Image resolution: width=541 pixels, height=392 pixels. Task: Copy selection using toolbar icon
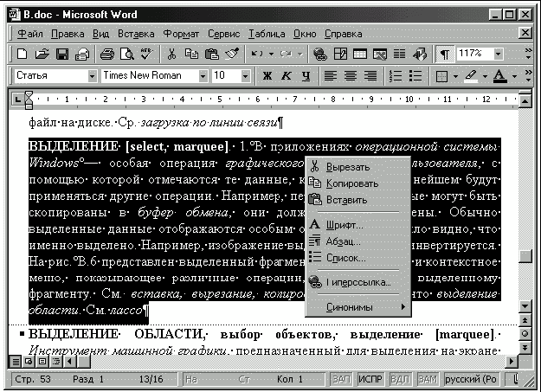pyautogui.click(x=191, y=54)
